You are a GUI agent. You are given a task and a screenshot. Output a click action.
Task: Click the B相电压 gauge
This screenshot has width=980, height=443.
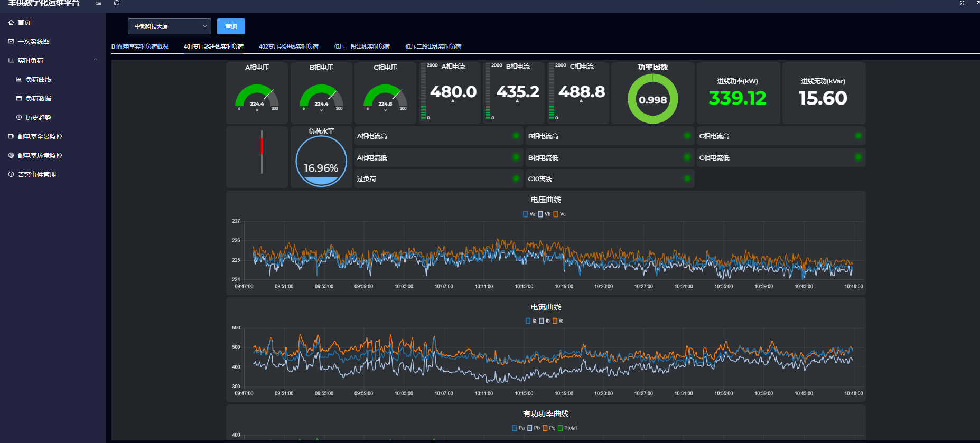321,98
